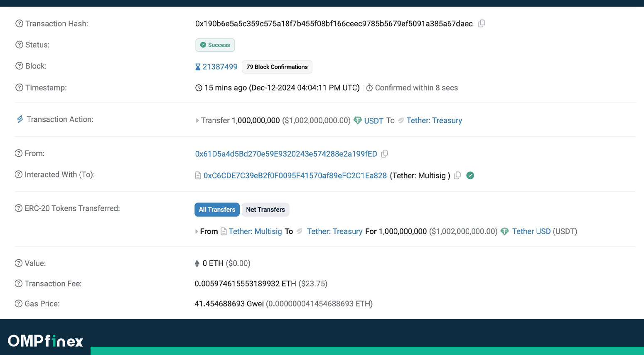The width and height of the screenshot is (644, 355).
Task: Open contract address 0xC6CDE7C39 link
Action: (x=295, y=176)
